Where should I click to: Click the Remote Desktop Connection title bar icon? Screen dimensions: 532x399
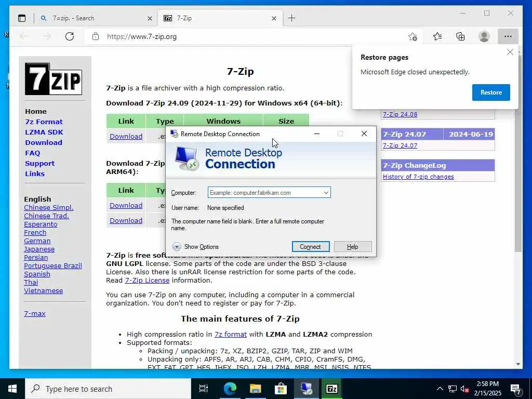174,134
